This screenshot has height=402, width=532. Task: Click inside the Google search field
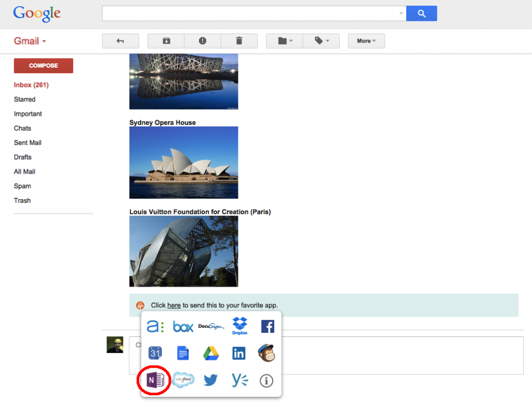point(249,14)
